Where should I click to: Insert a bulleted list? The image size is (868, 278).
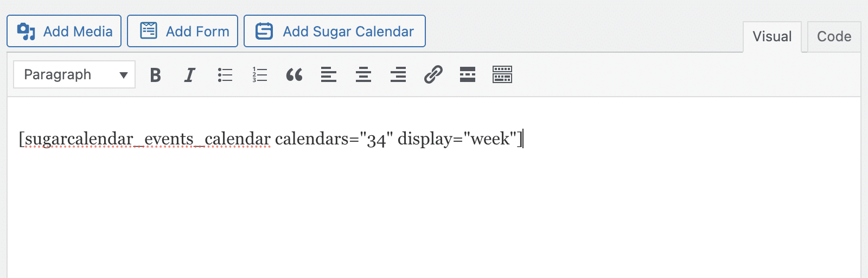pyautogui.click(x=225, y=75)
